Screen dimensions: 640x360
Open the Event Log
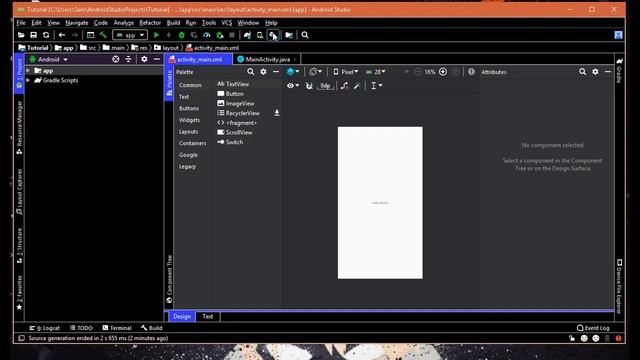(593, 328)
